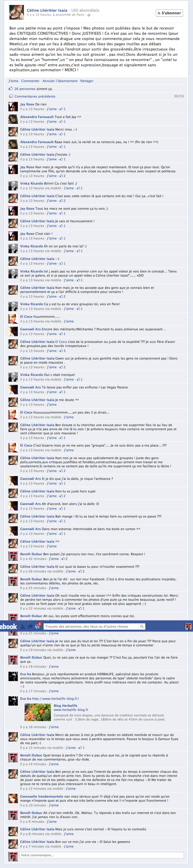This screenshot has width=193, height=868.
Task: Open messages icon in Facebook bar
Action: [x=30, y=626]
